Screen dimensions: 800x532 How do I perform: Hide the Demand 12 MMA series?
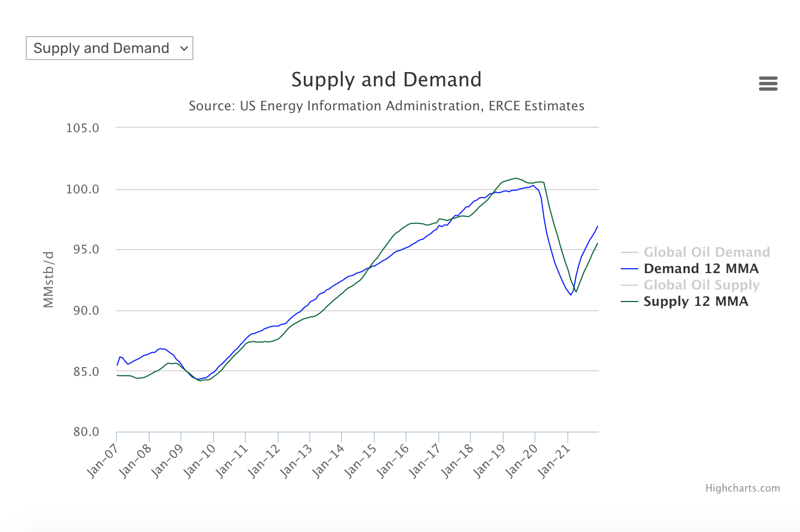[701, 269]
